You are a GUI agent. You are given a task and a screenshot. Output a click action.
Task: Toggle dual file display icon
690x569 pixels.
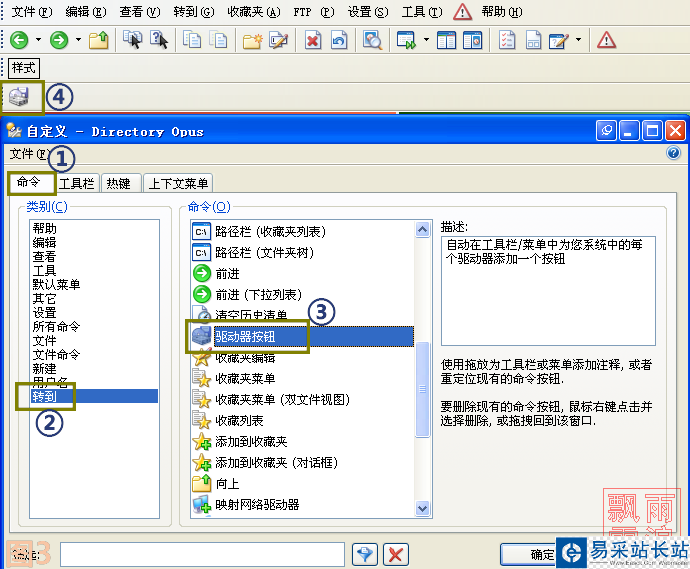[446, 40]
